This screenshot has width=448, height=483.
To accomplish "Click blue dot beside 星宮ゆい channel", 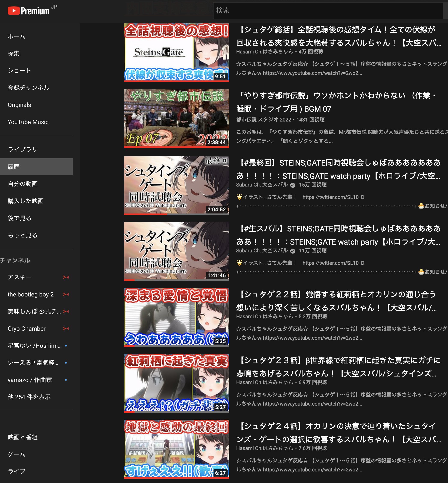I will pos(66,346).
